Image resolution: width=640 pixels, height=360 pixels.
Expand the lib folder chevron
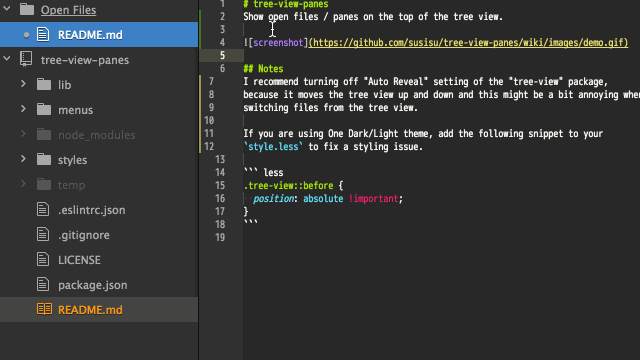(23, 84)
